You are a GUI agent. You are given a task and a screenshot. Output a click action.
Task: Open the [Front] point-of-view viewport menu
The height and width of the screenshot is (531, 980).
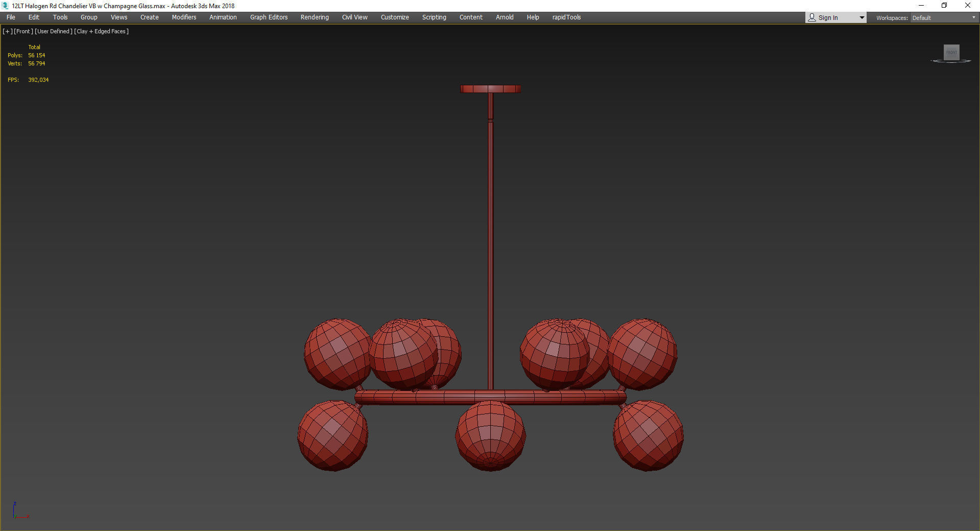pos(23,31)
